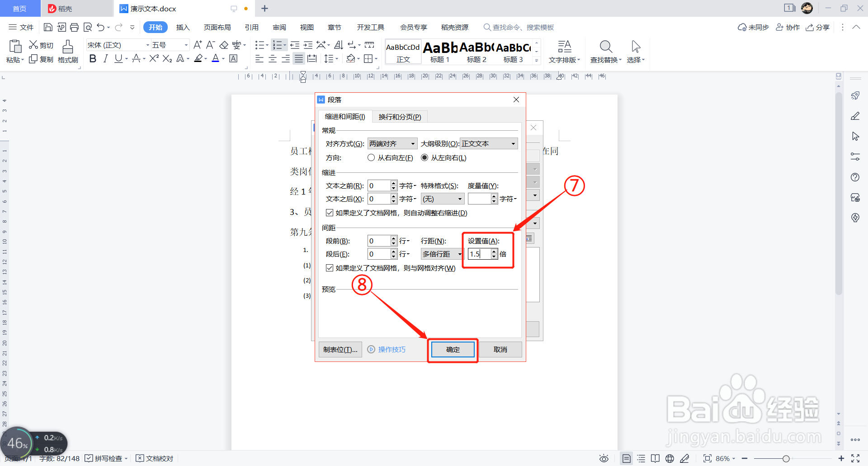Click the Print icon in quick toolbar

75,28
